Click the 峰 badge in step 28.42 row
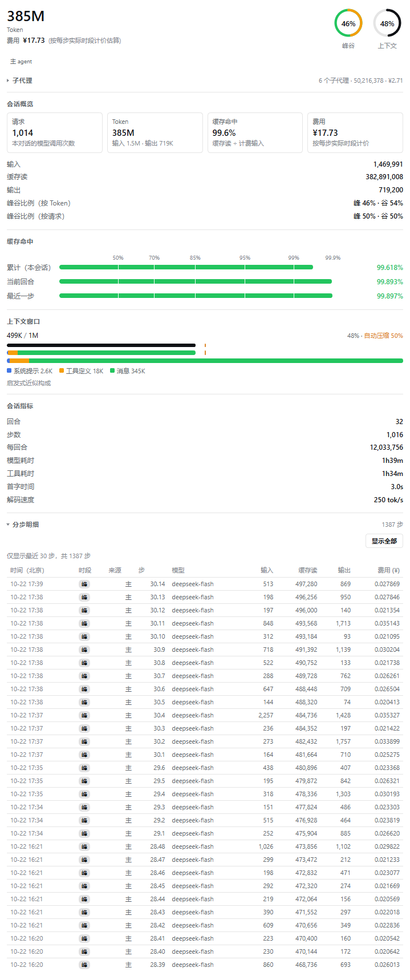 pos(84,925)
